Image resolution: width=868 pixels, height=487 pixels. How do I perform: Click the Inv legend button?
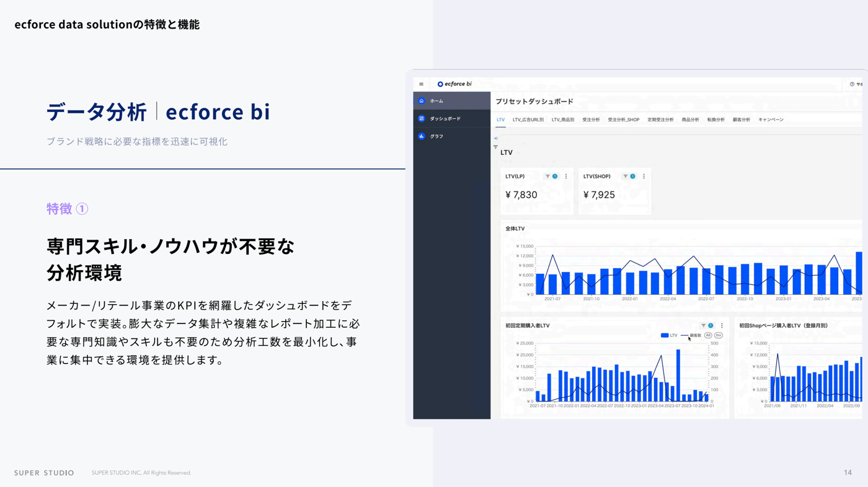tap(719, 335)
